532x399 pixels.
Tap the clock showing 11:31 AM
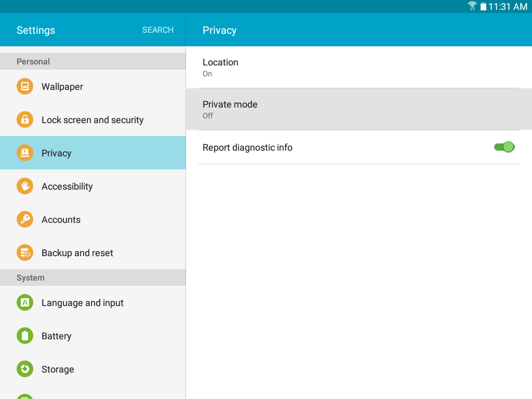(x=508, y=6)
